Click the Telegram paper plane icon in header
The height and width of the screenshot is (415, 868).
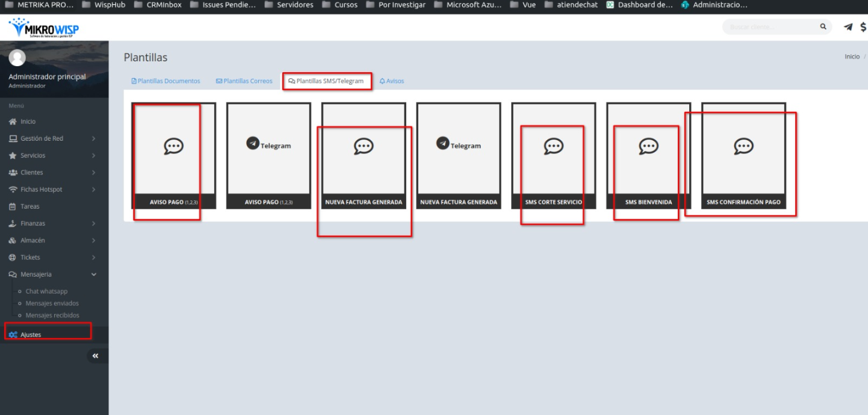tap(848, 27)
